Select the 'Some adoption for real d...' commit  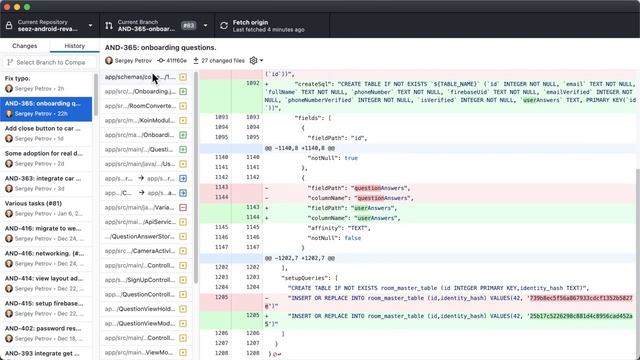(46, 158)
